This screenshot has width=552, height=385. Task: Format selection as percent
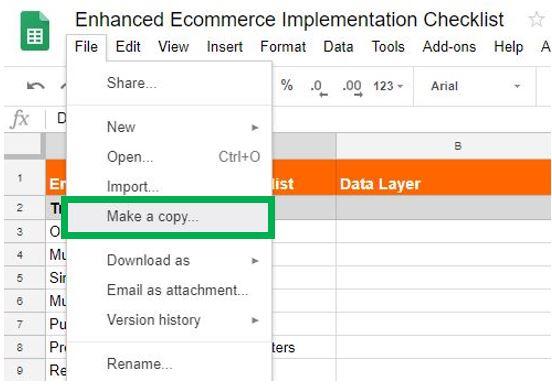coord(287,85)
